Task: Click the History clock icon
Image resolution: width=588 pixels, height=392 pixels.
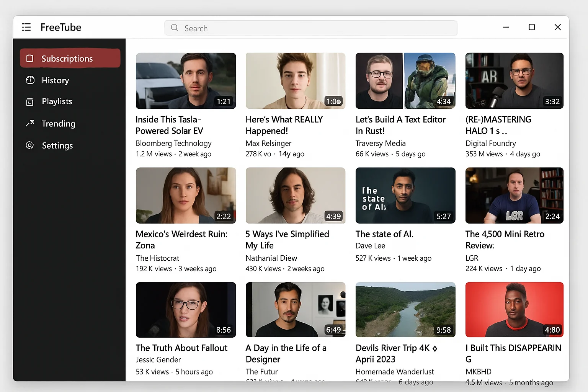Action: pos(30,80)
